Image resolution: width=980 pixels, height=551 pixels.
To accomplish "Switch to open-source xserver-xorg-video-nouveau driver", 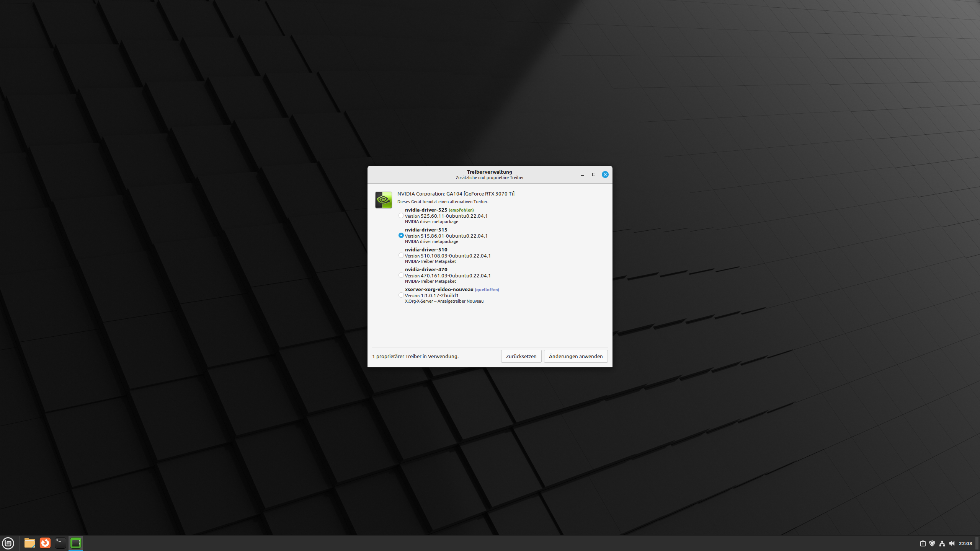I will [x=401, y=295].
